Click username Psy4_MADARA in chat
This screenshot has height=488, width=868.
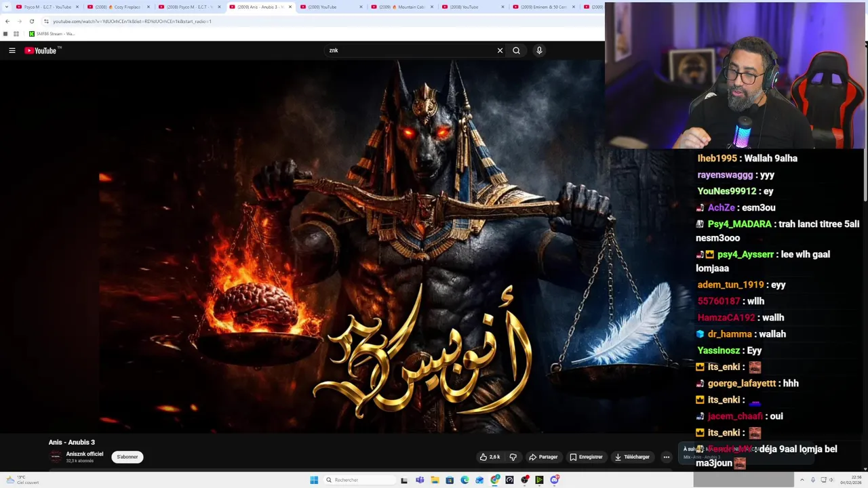tap(739, 224)
